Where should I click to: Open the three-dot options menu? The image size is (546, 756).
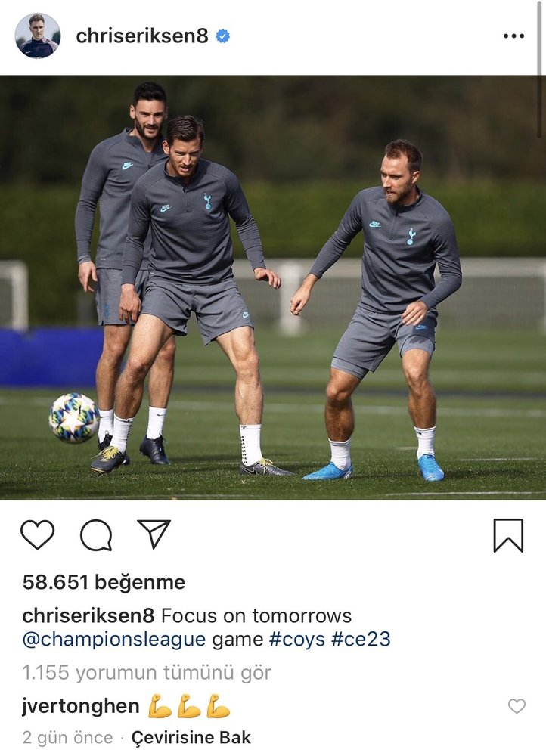tap(513, 36)
